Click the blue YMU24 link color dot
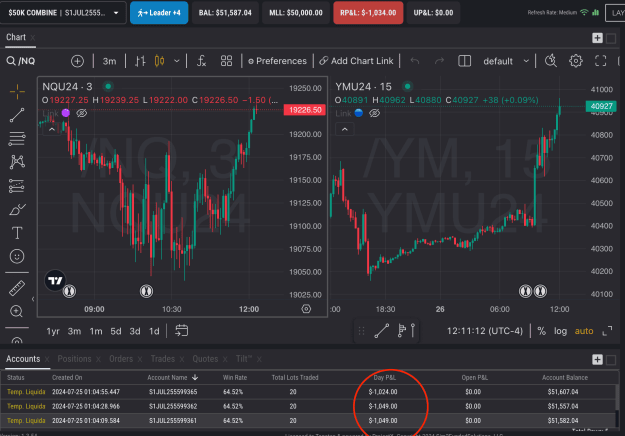625x436 pixels. pyautogui.click(x=358, y=113)
